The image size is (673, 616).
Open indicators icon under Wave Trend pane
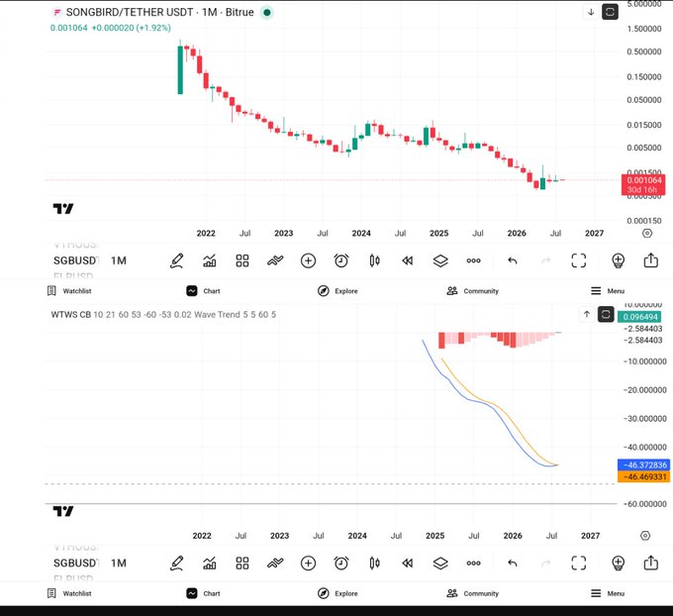(210, 564)
